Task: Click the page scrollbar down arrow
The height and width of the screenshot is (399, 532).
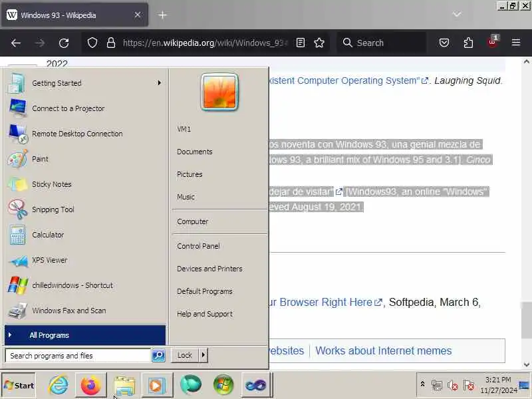Action: (526, 364)
